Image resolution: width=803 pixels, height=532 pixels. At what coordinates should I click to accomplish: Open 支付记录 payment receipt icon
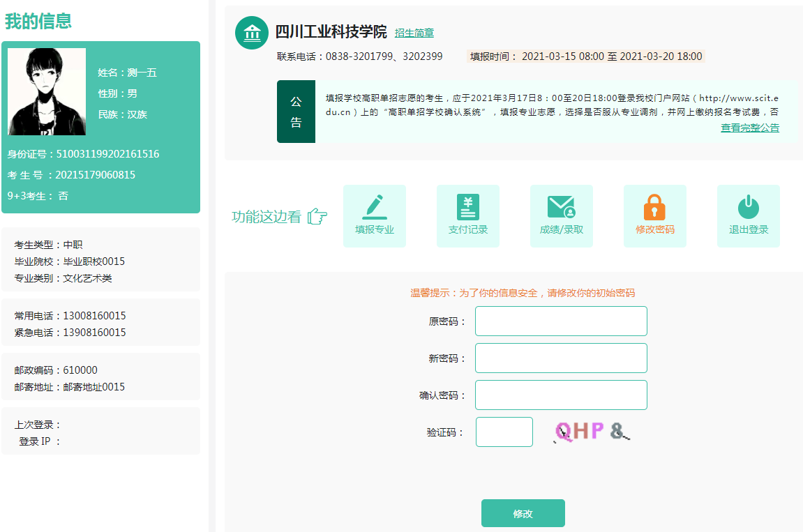[467, 207]
